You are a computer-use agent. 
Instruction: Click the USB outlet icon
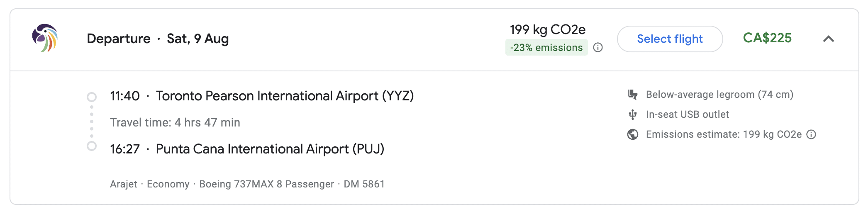pyautogui.click(x=633, y=114)
